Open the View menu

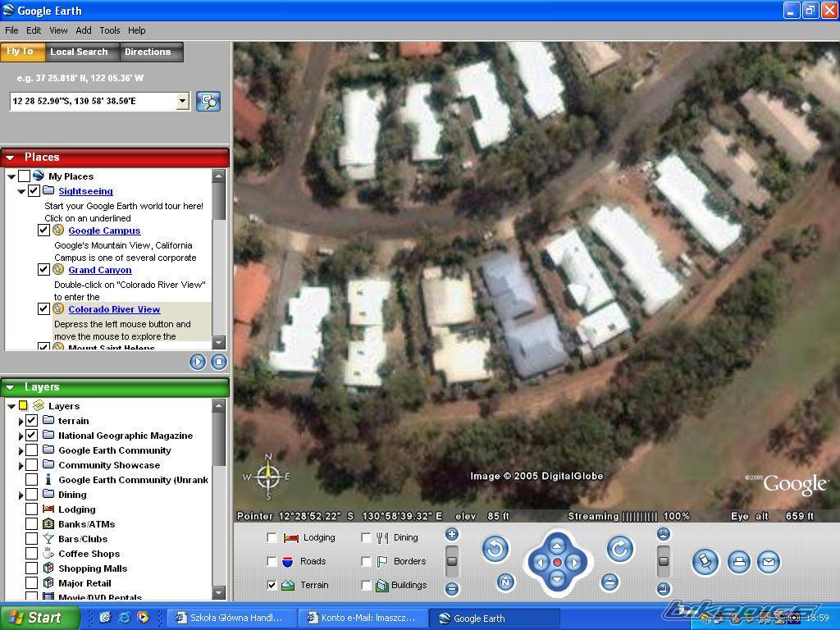[x=58, y=30]
